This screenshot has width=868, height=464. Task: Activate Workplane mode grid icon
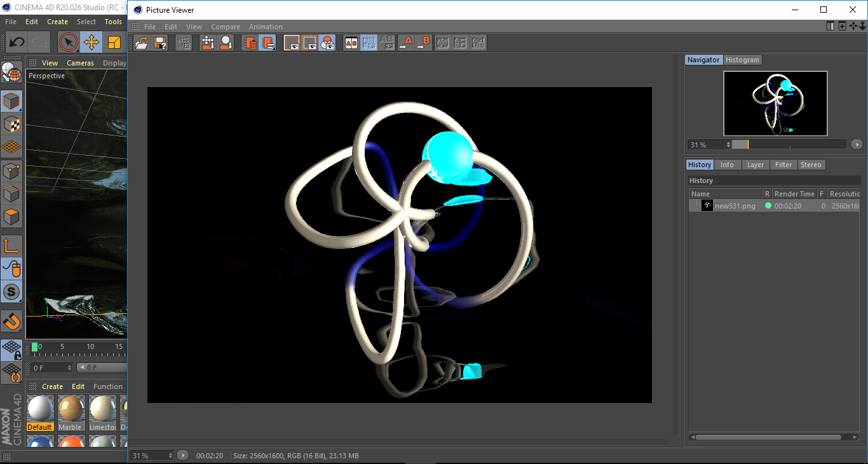click(x=11, y=147)
